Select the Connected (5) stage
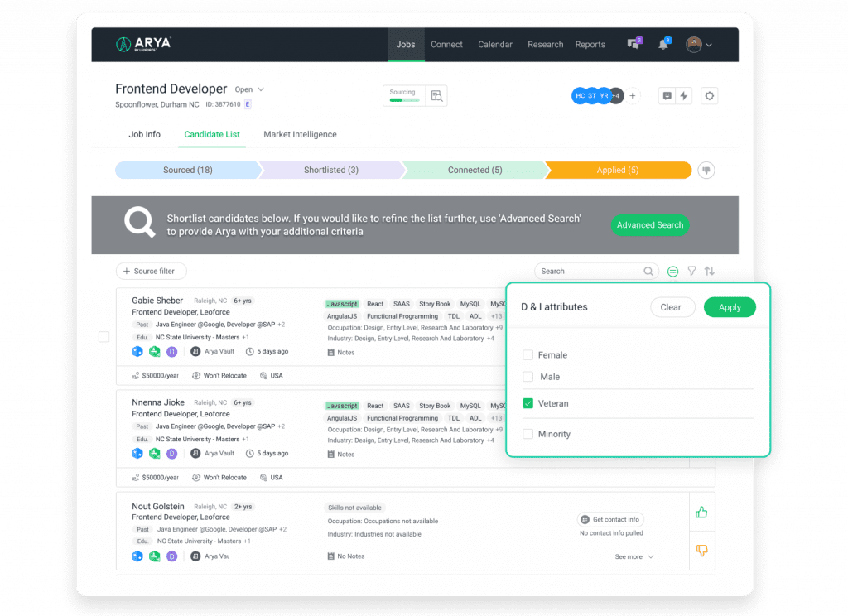Viewport: 848px width, 616px height. click(475, 170)
